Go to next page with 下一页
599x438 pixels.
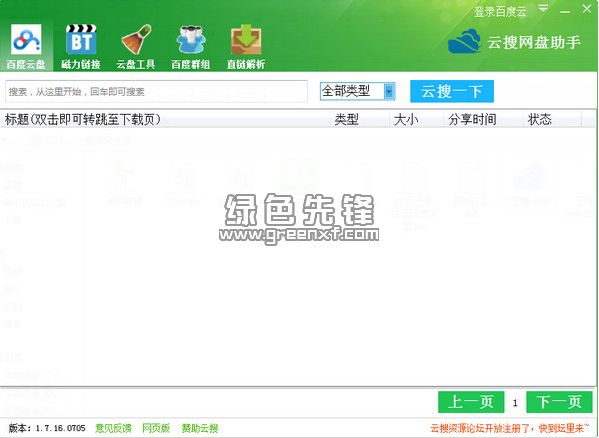[x=559, y=402]
